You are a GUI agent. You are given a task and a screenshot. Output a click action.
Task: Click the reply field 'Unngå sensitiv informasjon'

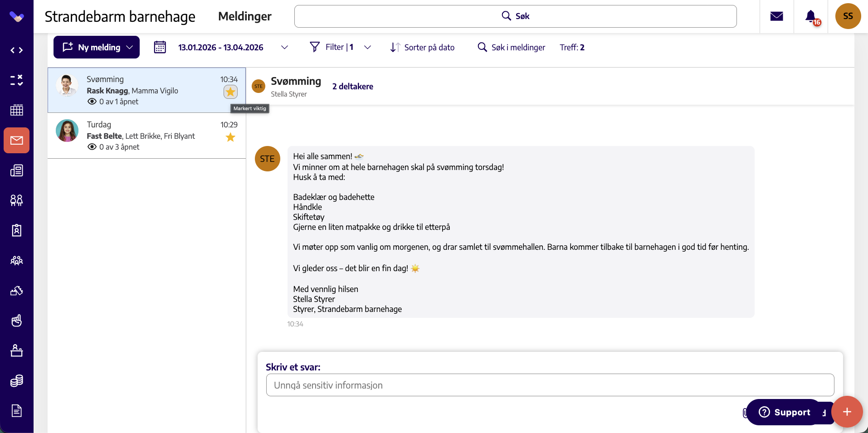(x=550, y=385)
